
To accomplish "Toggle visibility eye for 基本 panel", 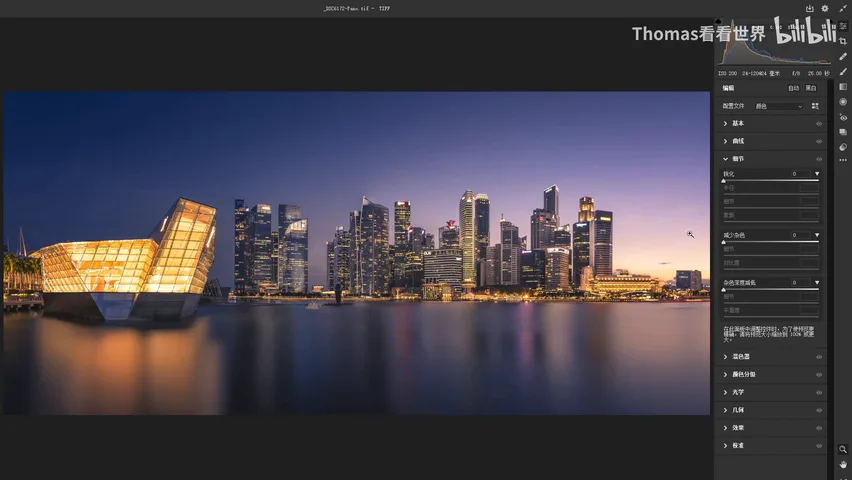I will 819,124.
